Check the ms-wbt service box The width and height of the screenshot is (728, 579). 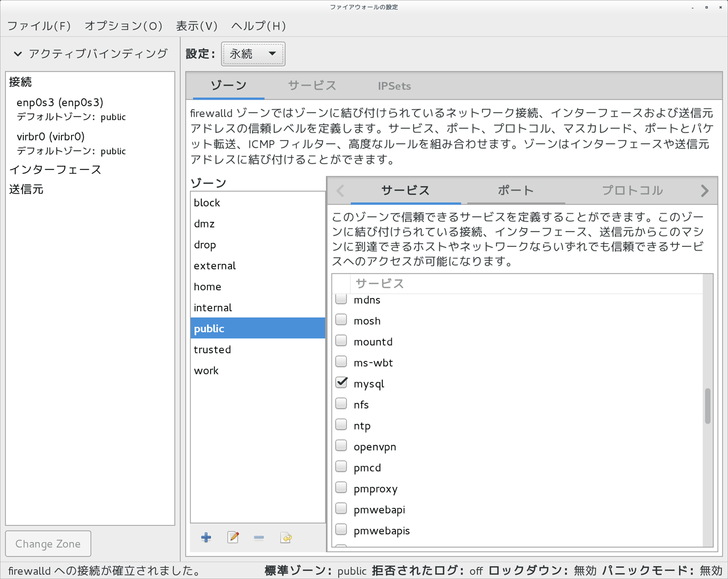point(341,362)
